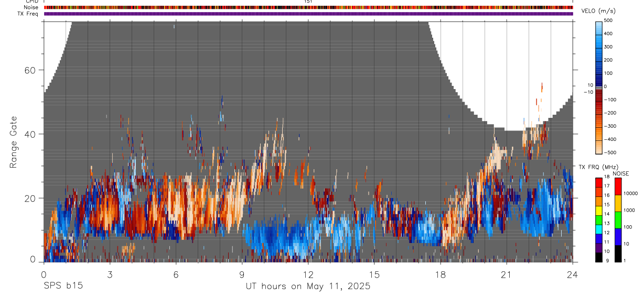Click the multicolored Noise strip above the plot
The height and width of the screenshot is (297, 644).
pos(308,7)
